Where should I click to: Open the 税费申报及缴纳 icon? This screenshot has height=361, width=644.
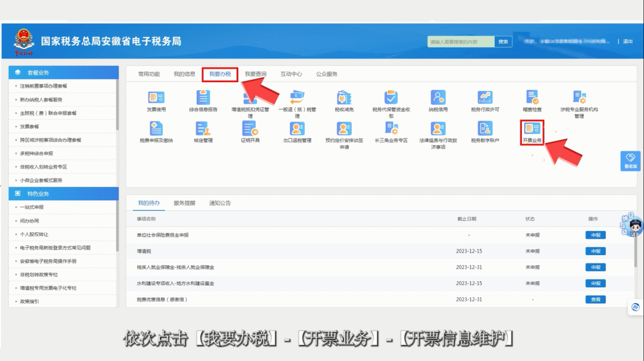[x=156, y=129]
